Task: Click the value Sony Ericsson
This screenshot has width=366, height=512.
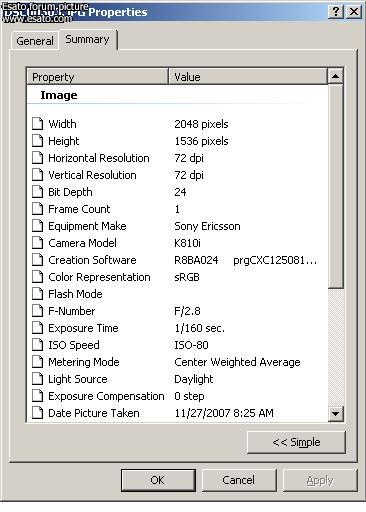Action: click(x=207, y=226)
